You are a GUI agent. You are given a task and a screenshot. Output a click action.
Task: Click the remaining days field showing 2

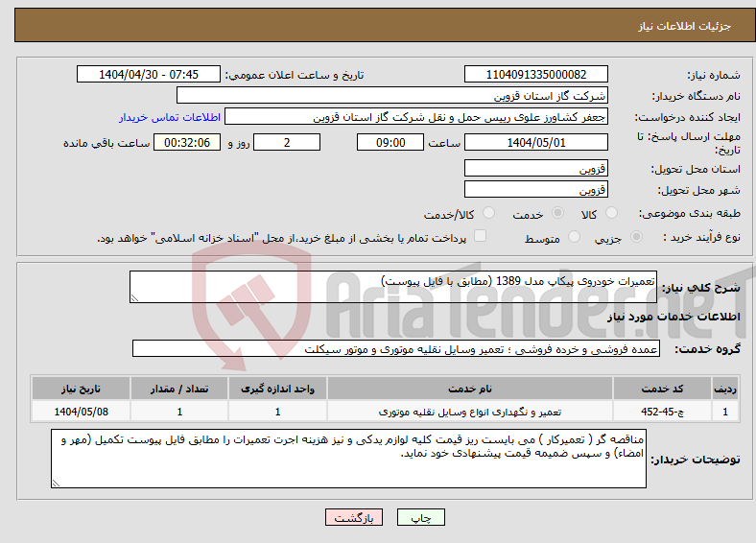(287, 142)
